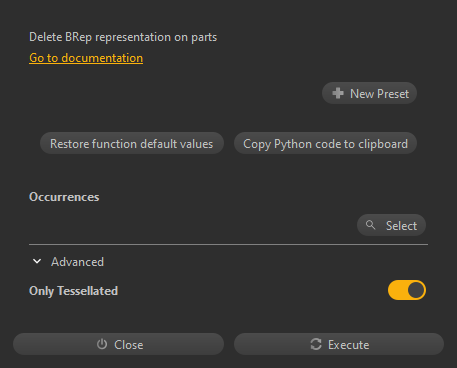Collapse the Advanced section chevron

click(37, 262)
